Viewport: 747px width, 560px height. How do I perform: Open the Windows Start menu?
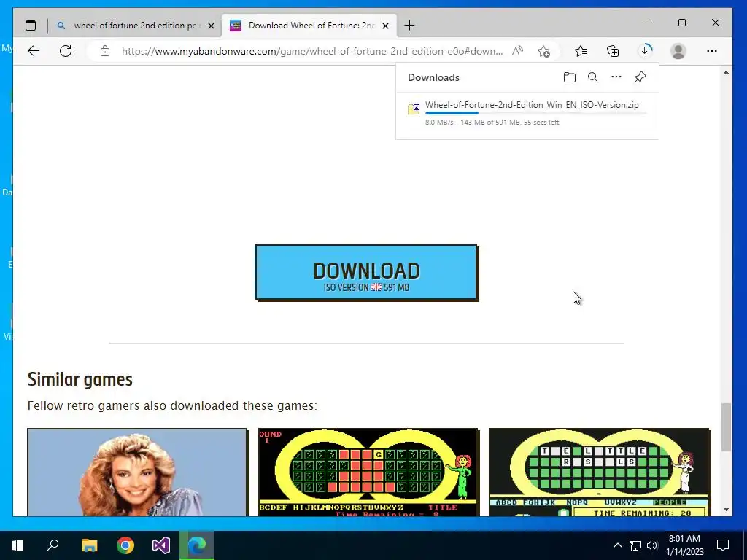18,545
